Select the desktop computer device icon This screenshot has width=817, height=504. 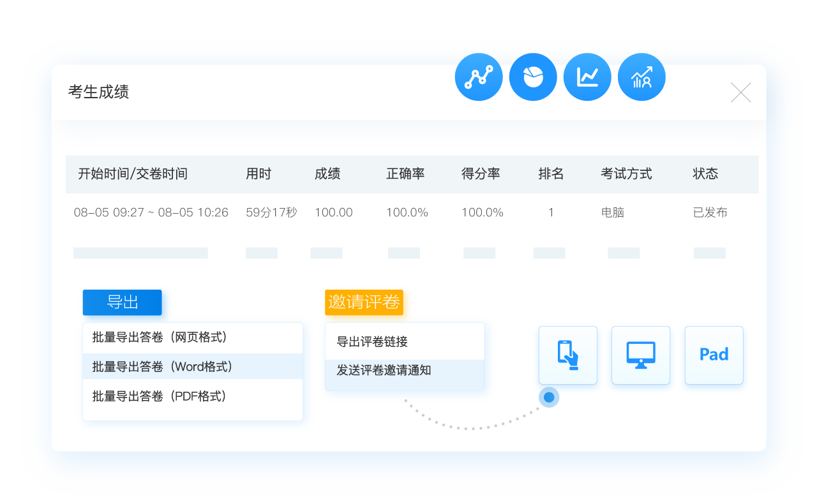(x=641, y=355)
